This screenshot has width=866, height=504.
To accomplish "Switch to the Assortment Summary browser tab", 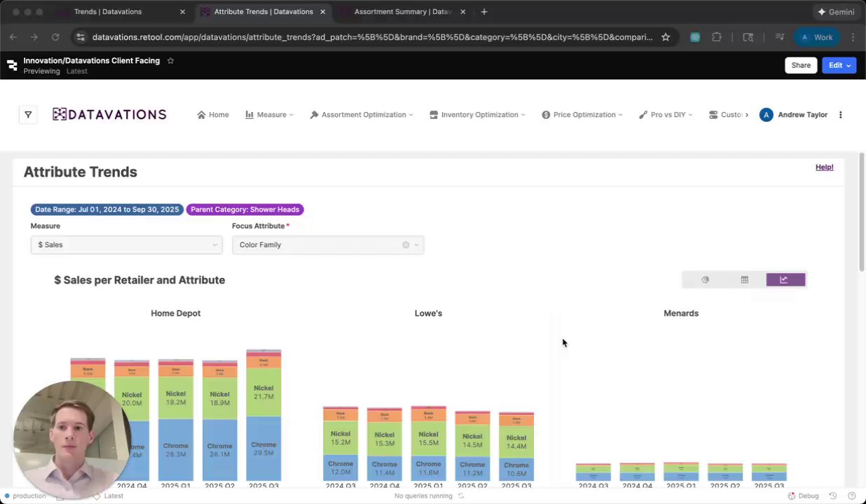I will [x=403, y=12].
